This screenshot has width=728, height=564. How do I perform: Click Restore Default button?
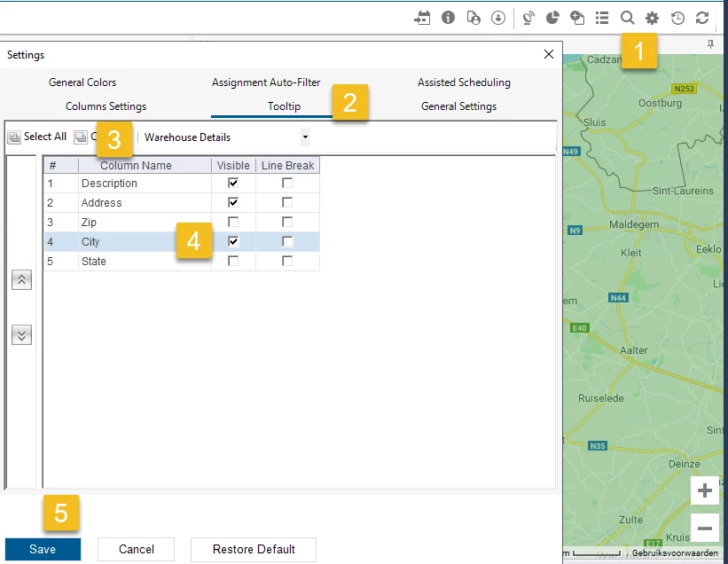click(x=253, y=549)
